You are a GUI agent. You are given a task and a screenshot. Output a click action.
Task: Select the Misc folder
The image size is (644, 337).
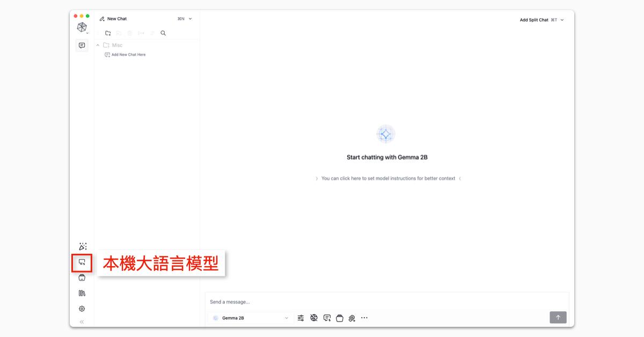point(113,45)
